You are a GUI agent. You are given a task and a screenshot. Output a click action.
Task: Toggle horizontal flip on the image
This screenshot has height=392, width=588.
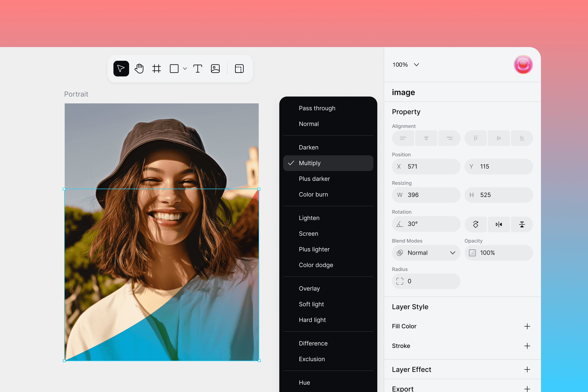tap(499, 224)
